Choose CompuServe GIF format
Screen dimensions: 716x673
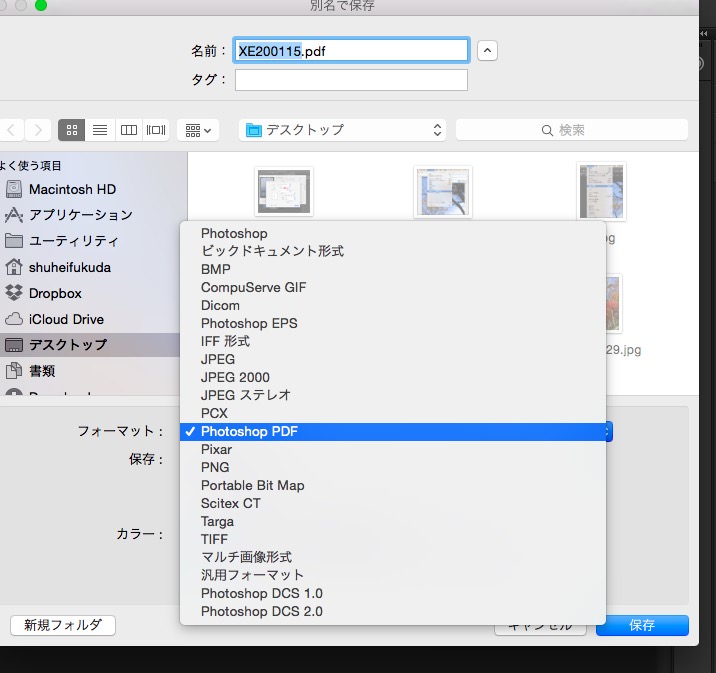pos(393,287)
